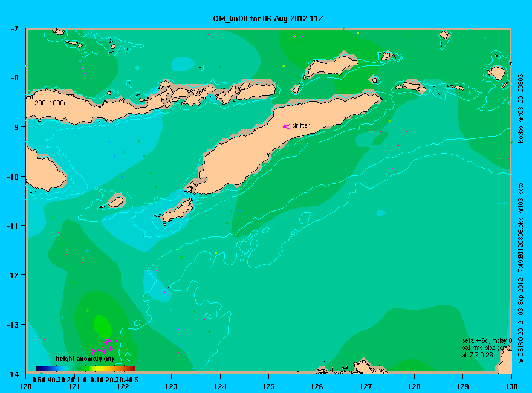The image size is (532, 393).
Task: Click the height anomaly color scale bar
Action: [85, 368]
